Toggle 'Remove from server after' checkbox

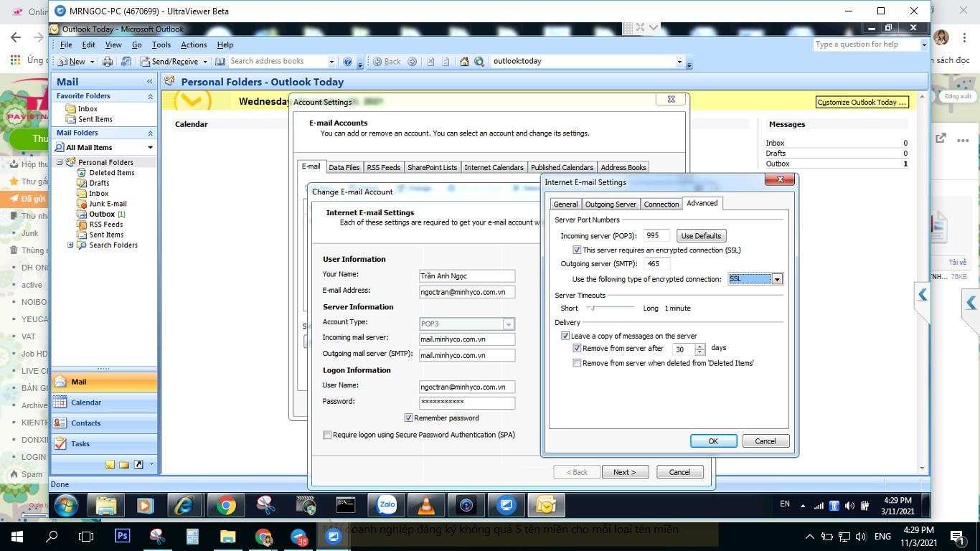(x=577, y=349)
